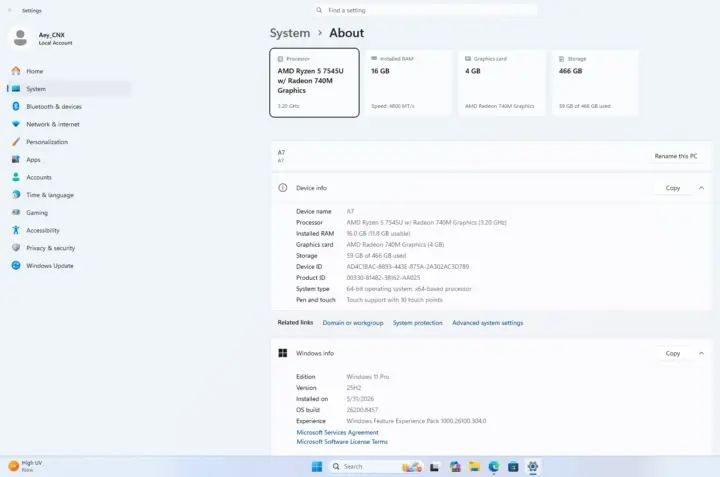Click Rename this PC button
The height and width of the screenshot is (477, 720).
675,156
